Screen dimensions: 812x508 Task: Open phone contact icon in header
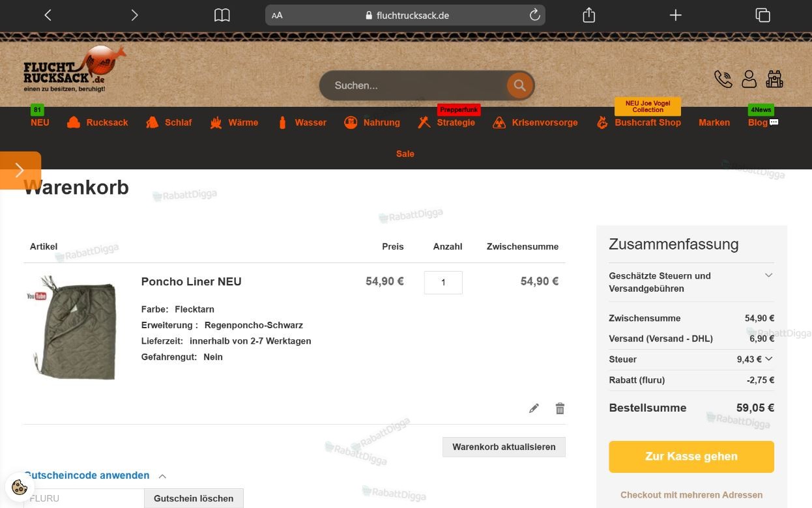pyautogui.click(x=723, y=79)
